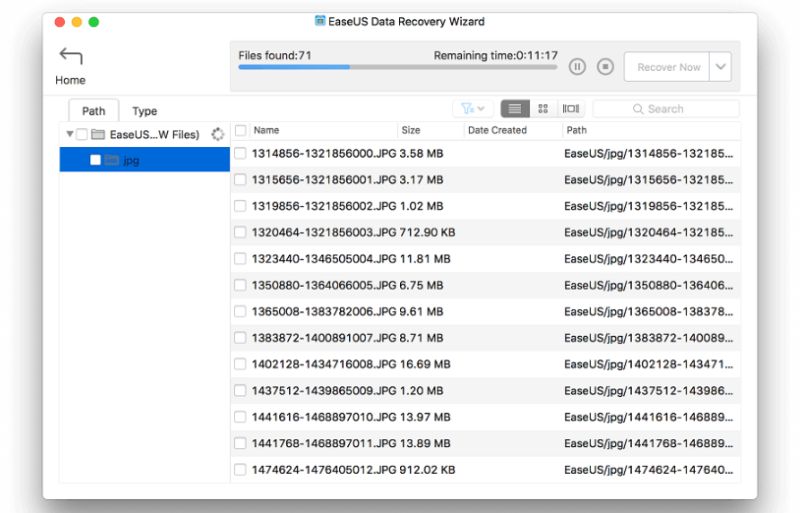Click the Files found:71 status text
Viewport: 800px width, 513px height.
point(275,55)
